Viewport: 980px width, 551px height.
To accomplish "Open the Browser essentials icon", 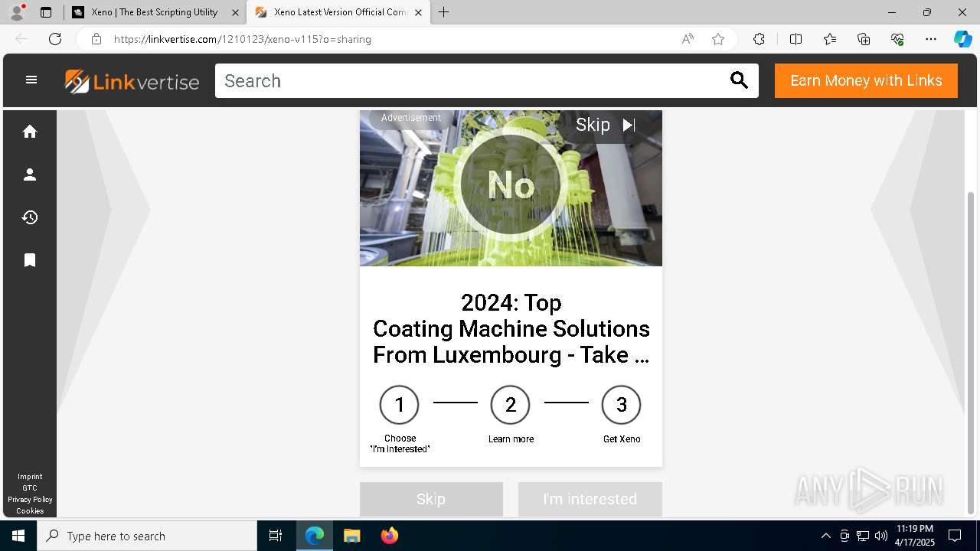I will coord(897,39).
